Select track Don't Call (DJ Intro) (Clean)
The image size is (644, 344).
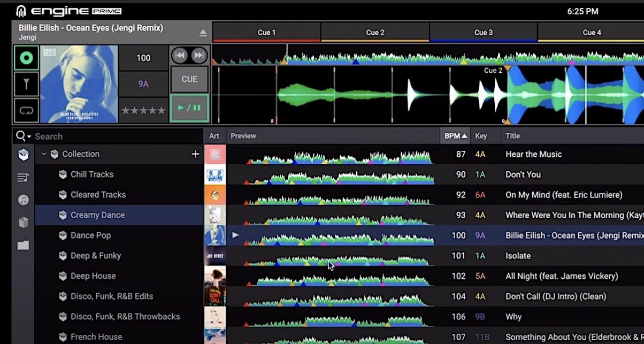[556, 296]
